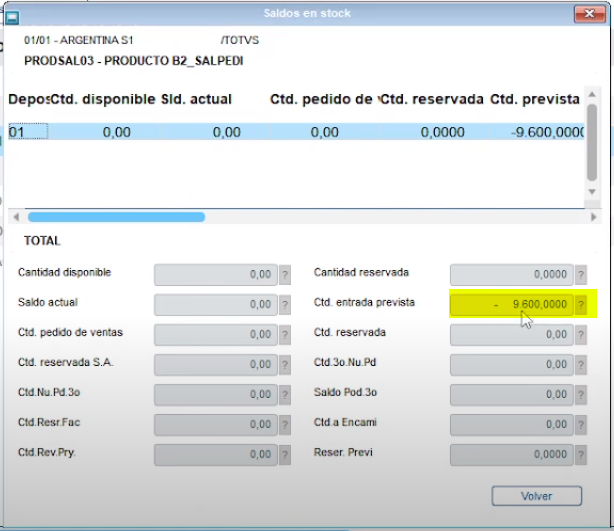The height and width of the screenshot is (531, 614).
Task: Click 0,0000 cell in Ctd. reservada column
Action: tap(435, 132)
